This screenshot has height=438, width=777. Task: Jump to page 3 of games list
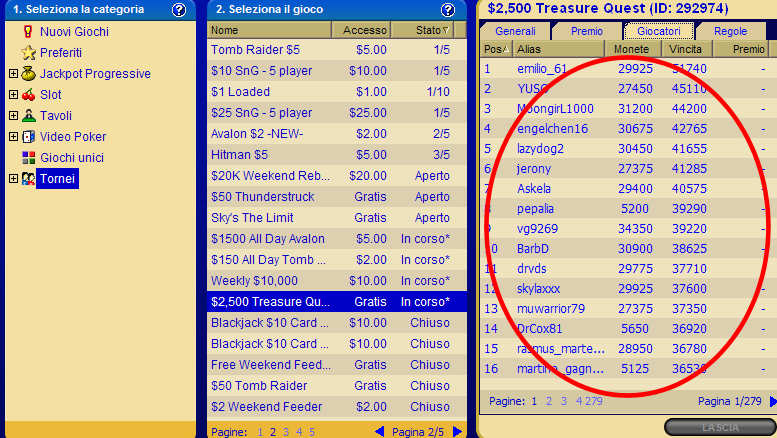point(285,432)
